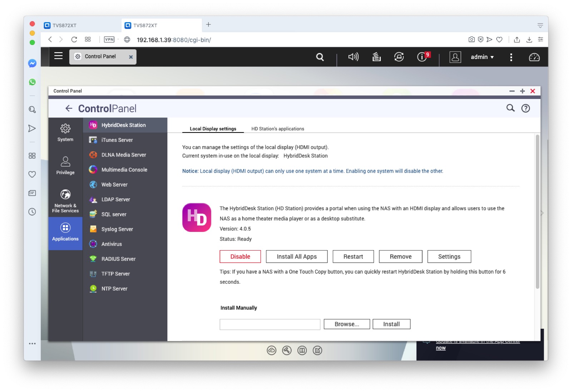Open browser history clock in sidebar

tap(32, 212)
